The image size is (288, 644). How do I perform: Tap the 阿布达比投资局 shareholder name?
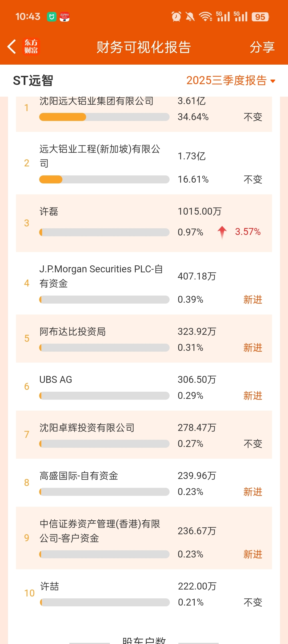coord(73,332)
